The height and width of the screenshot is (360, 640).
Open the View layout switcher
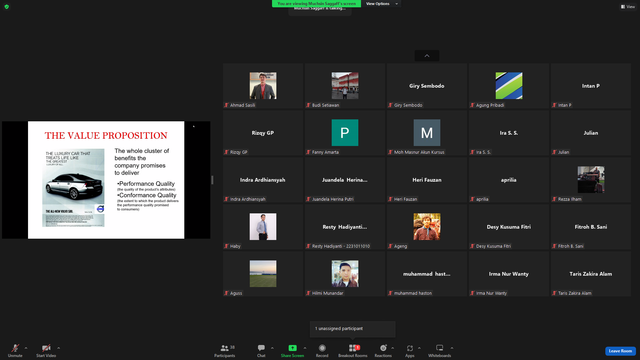[628, 7]
